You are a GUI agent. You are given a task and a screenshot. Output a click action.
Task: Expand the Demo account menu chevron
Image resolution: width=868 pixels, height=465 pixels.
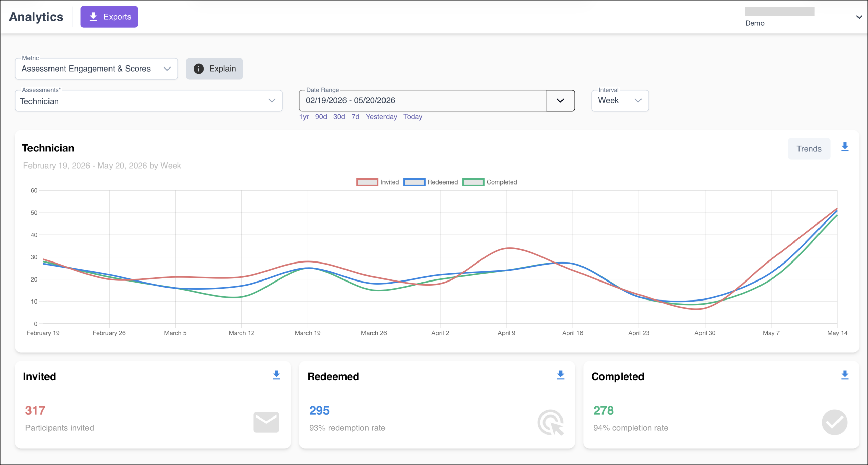coord(859,17)
